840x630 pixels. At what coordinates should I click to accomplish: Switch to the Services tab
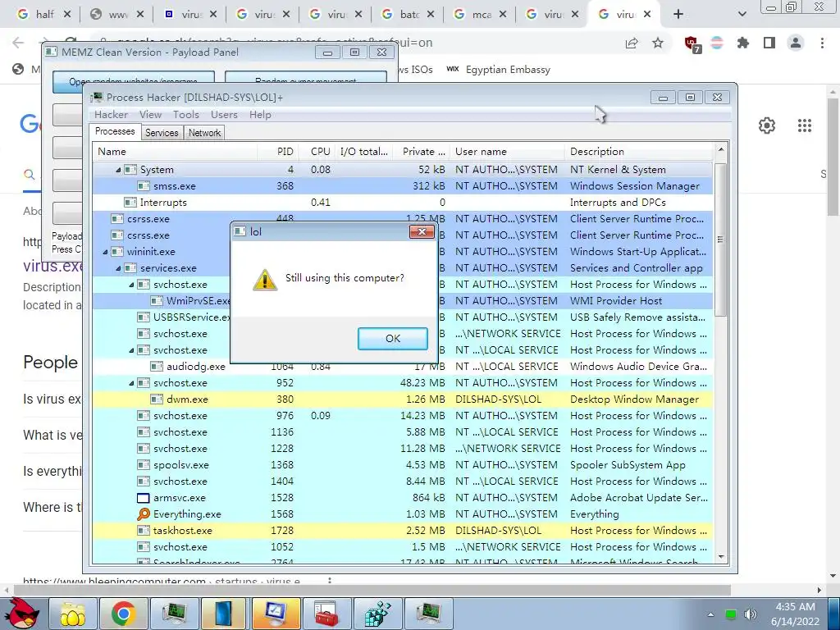tap(162, 133)
